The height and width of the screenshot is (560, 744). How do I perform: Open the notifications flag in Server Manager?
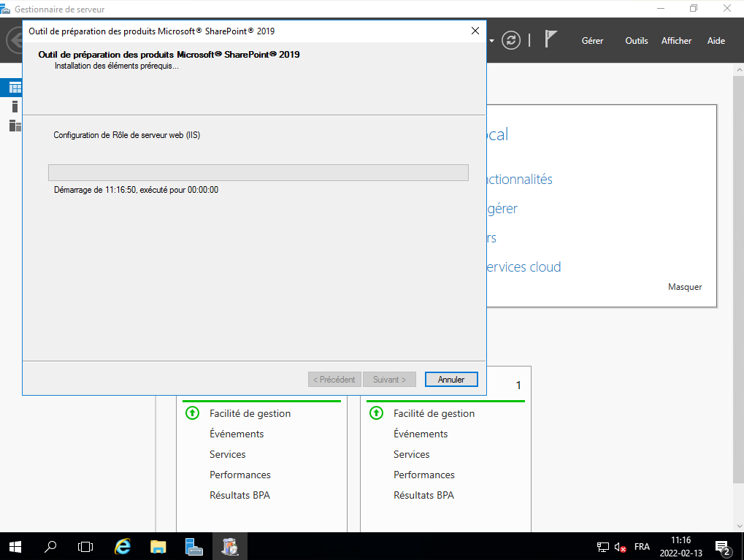coord(551,39)
